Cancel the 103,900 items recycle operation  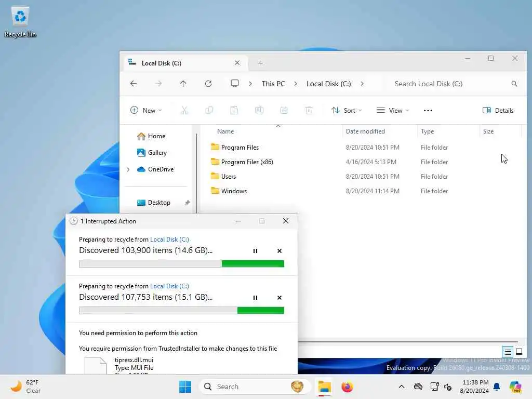pos(279,251)
